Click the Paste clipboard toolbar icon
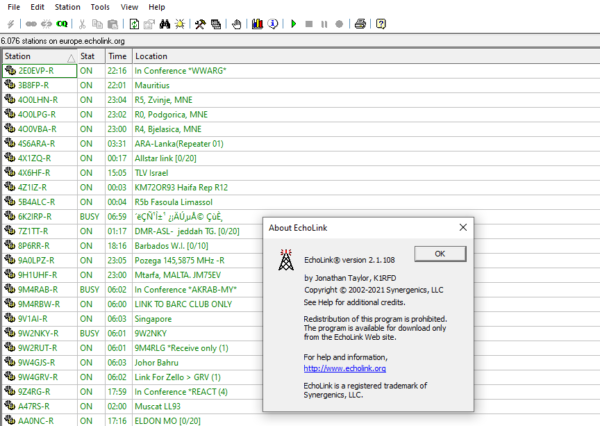Screen dimensions: 600x426 click(112, 24)
